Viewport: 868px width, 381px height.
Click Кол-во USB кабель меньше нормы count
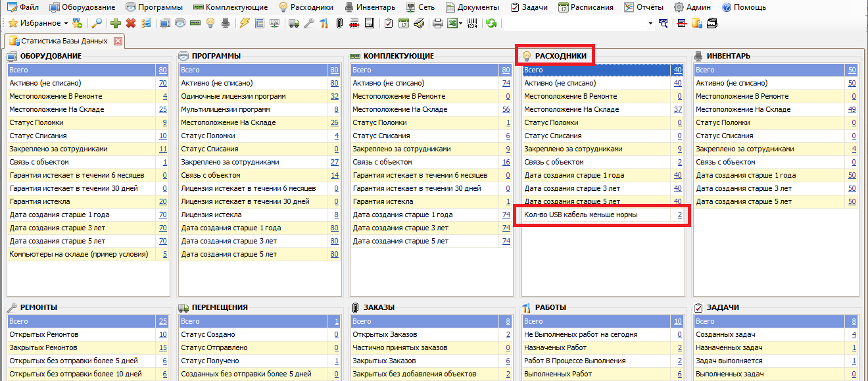[679, 215]
